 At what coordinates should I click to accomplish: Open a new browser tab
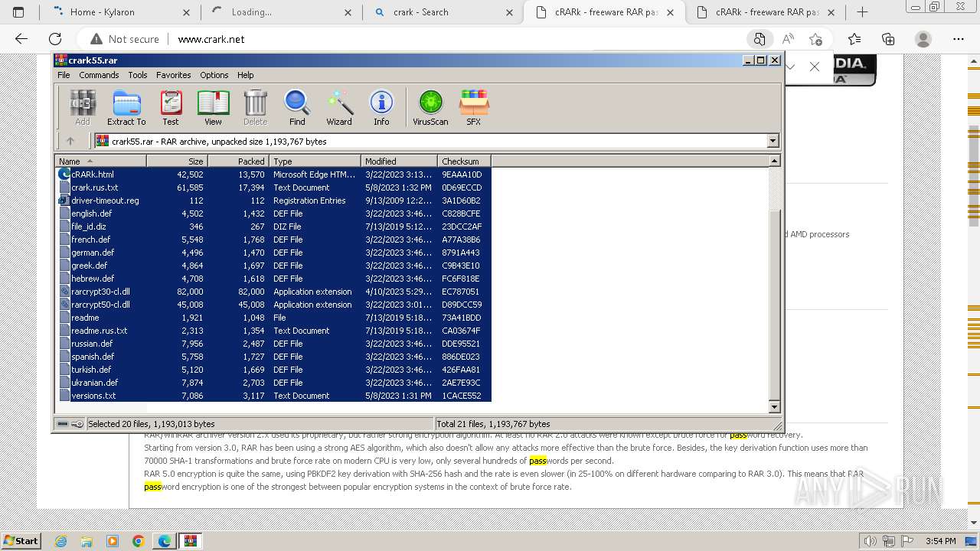862,12
